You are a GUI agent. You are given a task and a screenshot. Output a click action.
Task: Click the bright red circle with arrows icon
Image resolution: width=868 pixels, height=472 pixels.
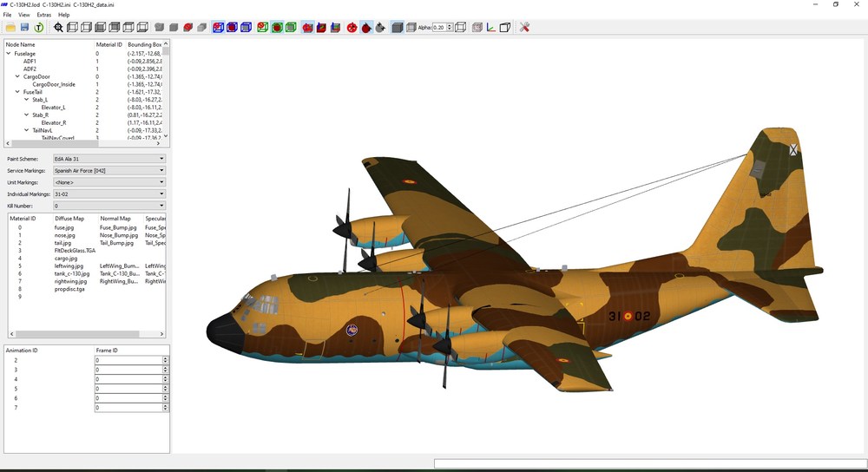coord(352,27)
